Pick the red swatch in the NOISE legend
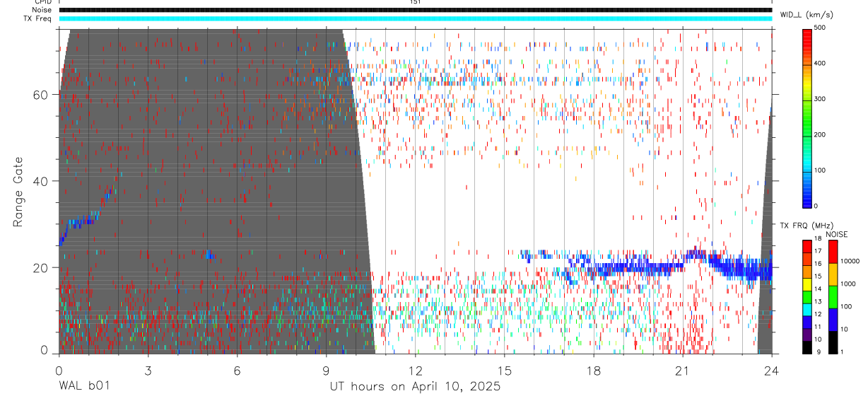This screenshot has height=401, width=868. (x=833, y=252)
